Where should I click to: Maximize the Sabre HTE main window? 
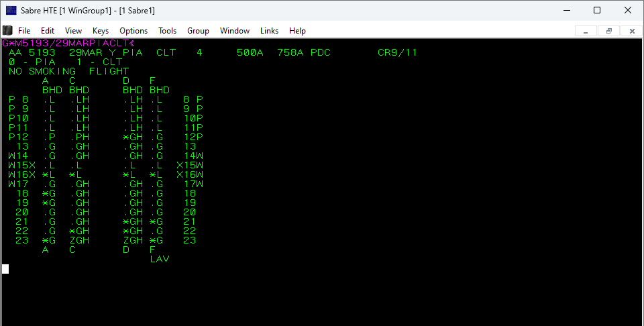tap(597, 10)
